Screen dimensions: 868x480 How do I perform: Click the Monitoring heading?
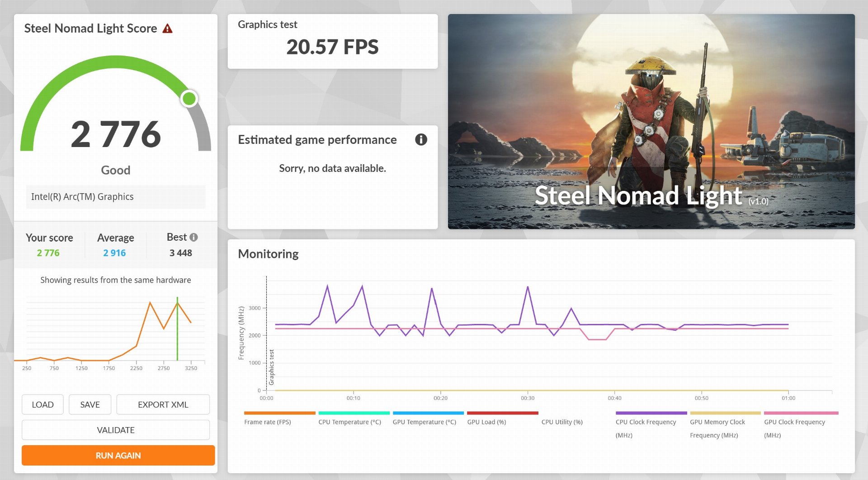(268, 254)
